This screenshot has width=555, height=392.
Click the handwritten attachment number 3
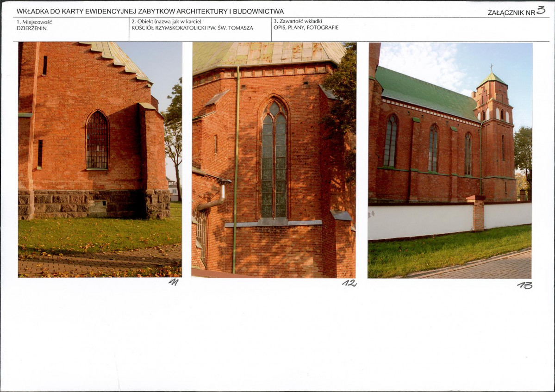tap(541, 10)
